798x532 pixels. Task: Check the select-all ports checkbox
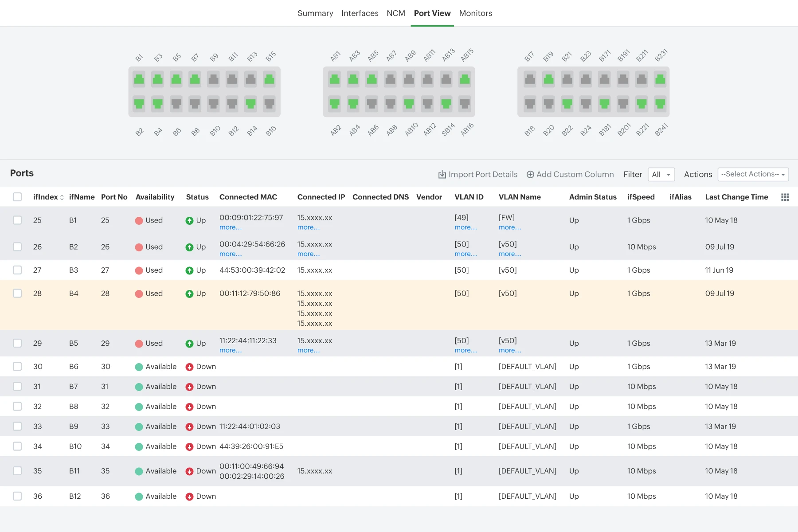(17, 197)
